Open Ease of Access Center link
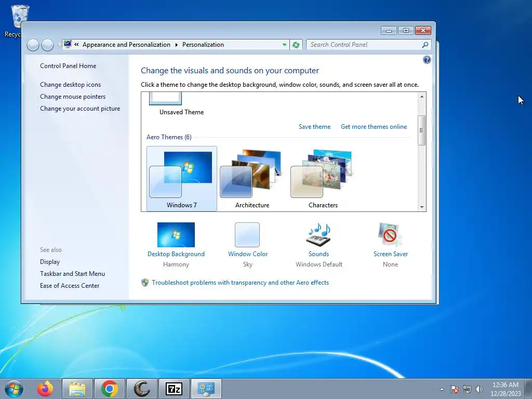532x399 pixels. coord(70,286)
